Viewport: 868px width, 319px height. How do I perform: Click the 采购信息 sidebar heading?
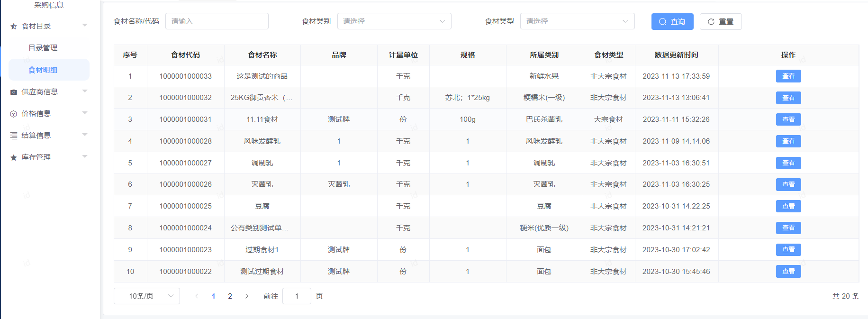click(x=49, y=5)
